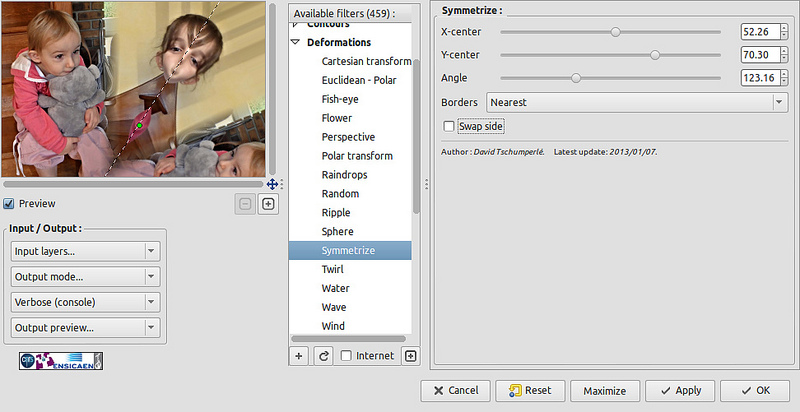
Task: Click the ENSICAEN logo
Action: [61, 360]
